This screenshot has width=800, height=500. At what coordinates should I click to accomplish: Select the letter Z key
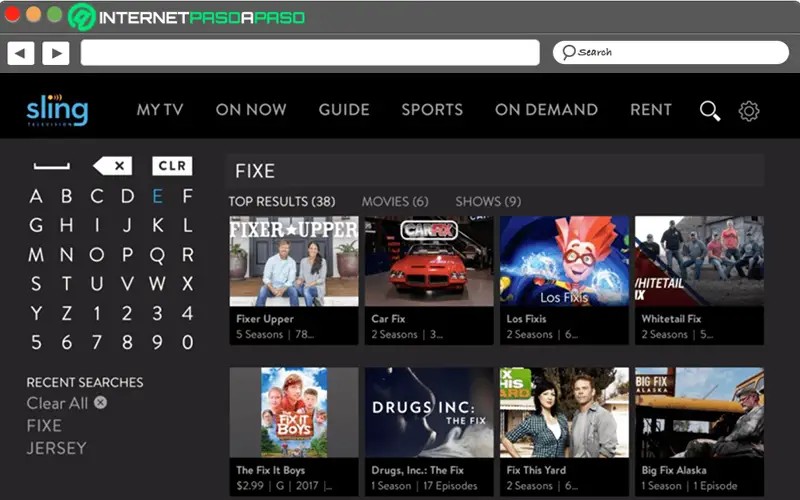[66, 313]
